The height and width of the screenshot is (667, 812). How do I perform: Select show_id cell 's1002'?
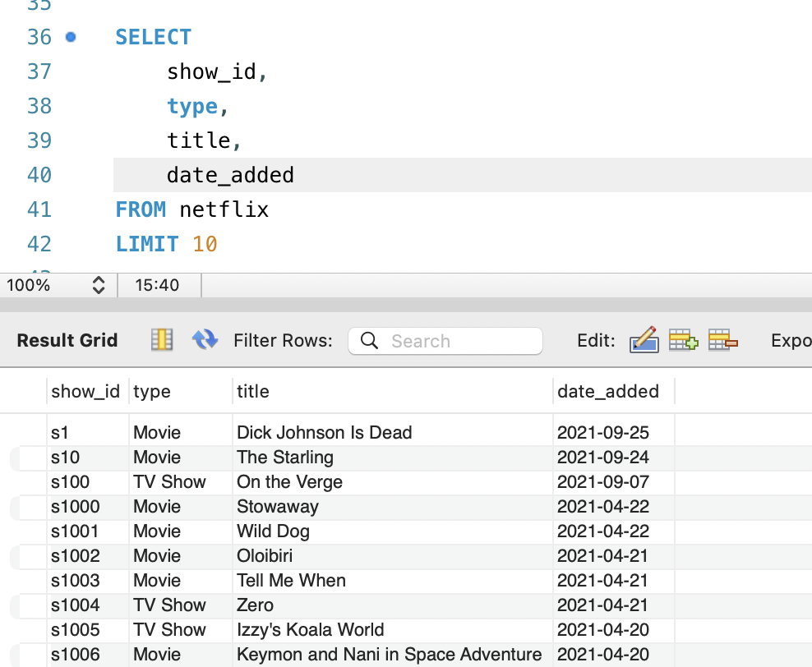click(87, 556)
